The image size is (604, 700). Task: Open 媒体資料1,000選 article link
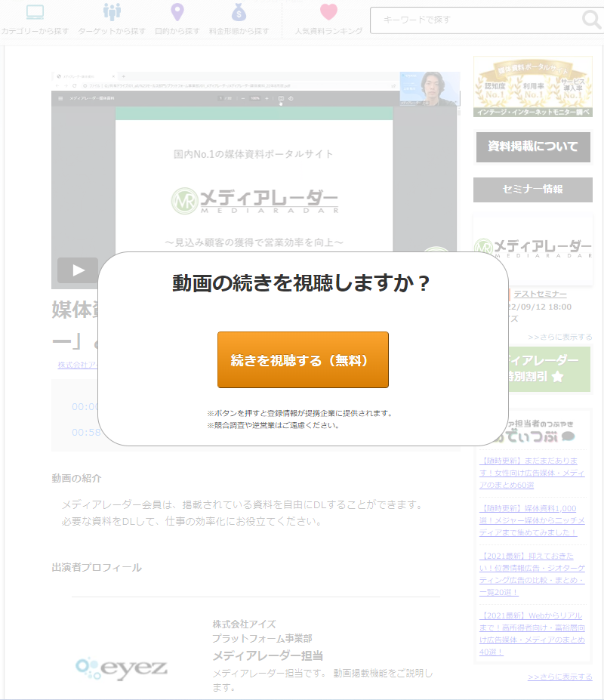click(x=532, y=520)
